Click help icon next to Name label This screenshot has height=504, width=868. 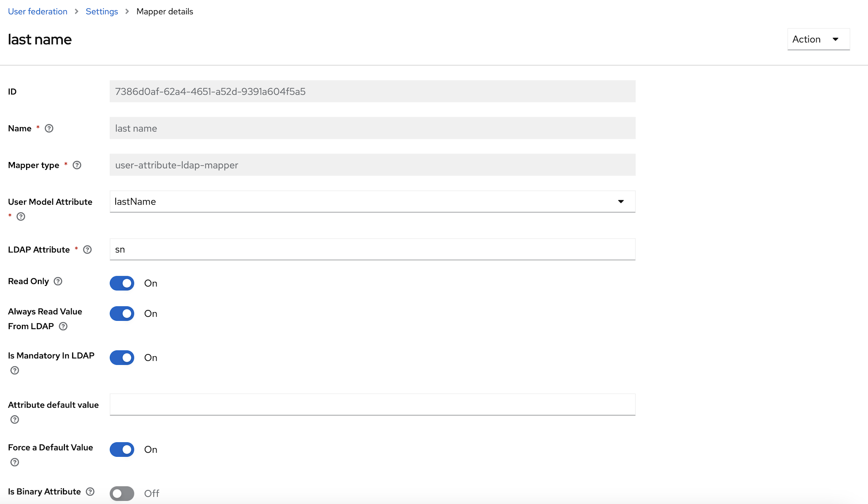[49, 128]
